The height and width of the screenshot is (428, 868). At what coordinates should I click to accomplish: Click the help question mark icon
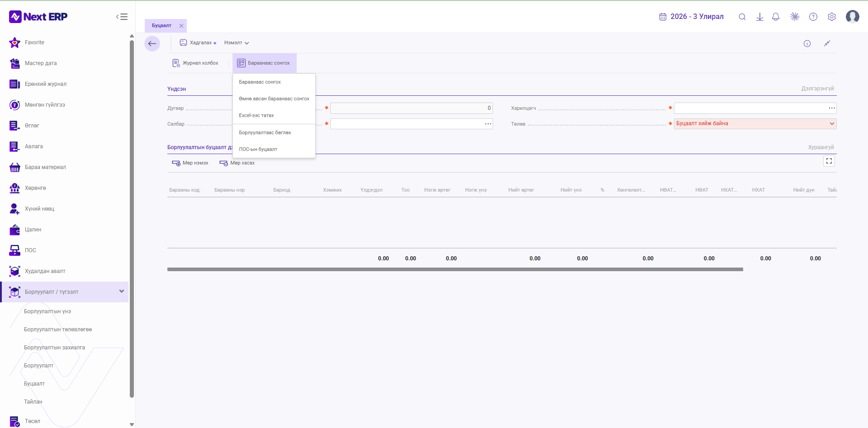click(x=813, y=17)
